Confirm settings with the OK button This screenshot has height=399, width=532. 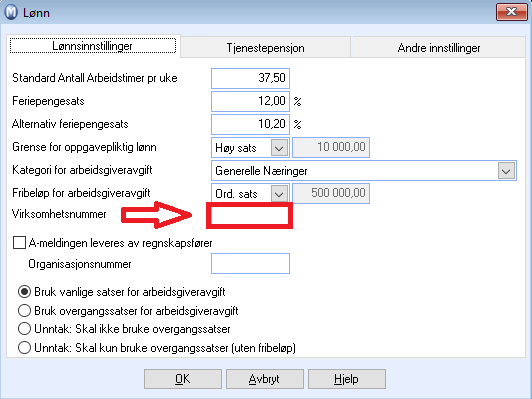tap(183, 379)
